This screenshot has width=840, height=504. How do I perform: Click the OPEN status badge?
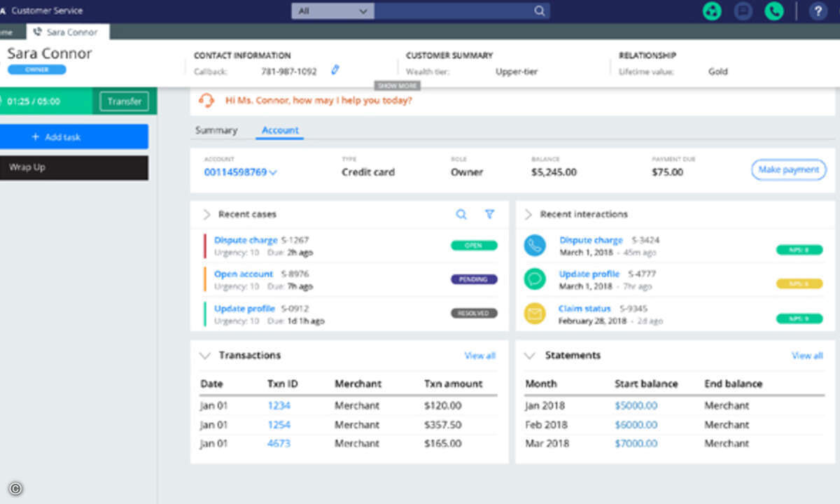(x=474, y=246)
